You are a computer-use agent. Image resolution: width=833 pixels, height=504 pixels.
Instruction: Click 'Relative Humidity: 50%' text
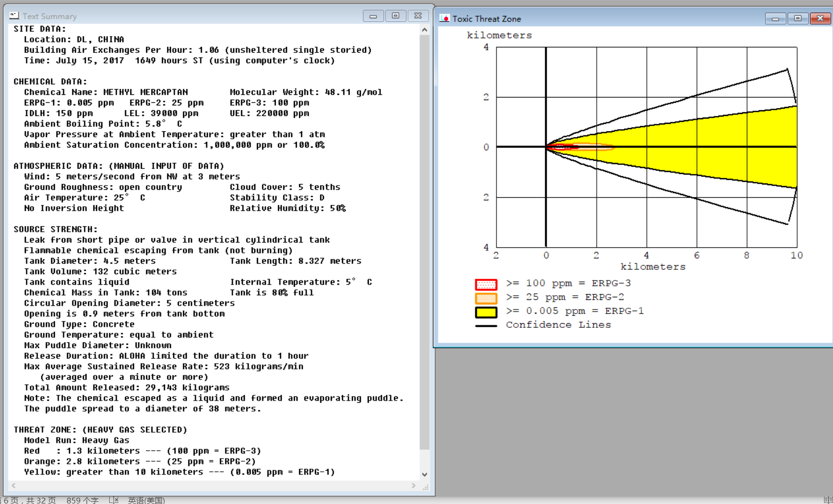(288, 208)
